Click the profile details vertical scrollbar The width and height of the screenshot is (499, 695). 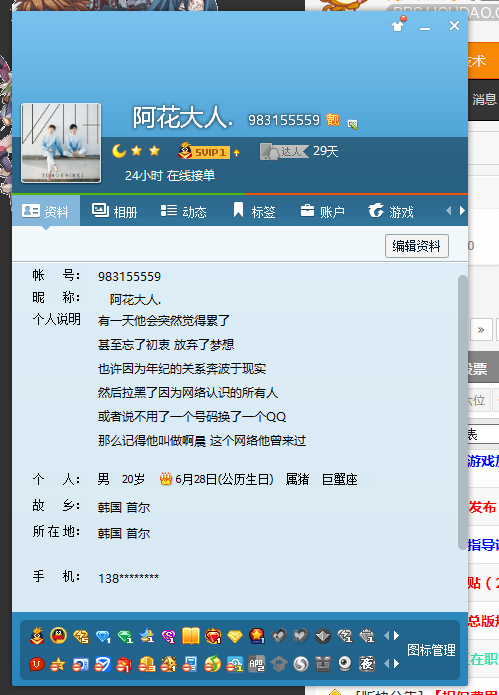pyautogui.click(x=462, y=413)
